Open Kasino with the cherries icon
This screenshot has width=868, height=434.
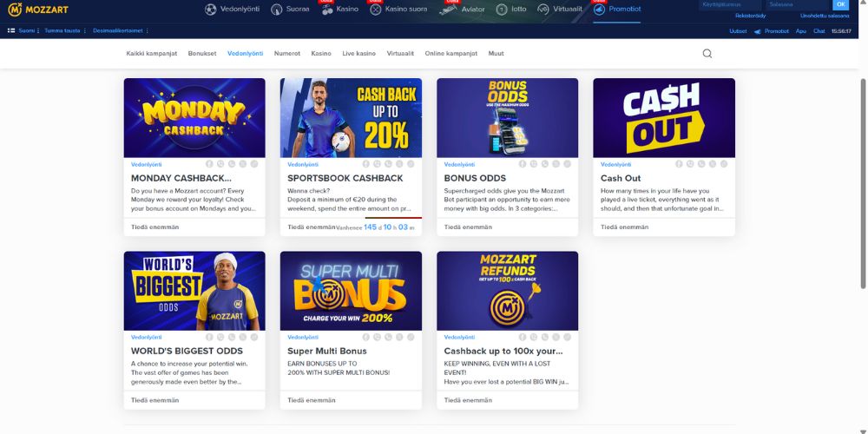(x=340, y=10)
